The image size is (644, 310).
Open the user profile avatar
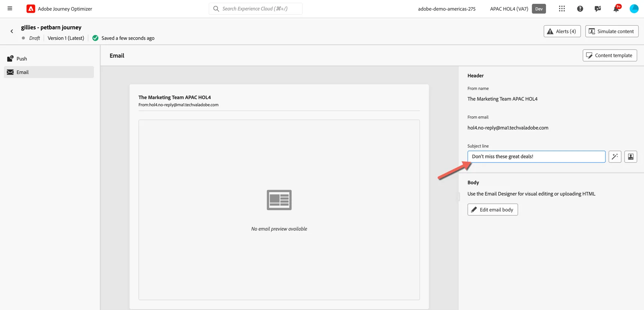pyautogui.click(x=634, y=9)
